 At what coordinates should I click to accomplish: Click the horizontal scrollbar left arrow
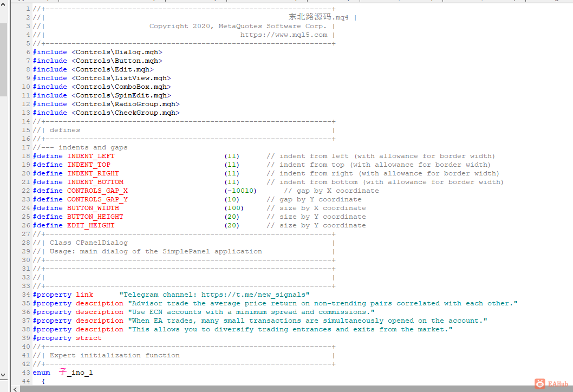[x=15, y=389]
